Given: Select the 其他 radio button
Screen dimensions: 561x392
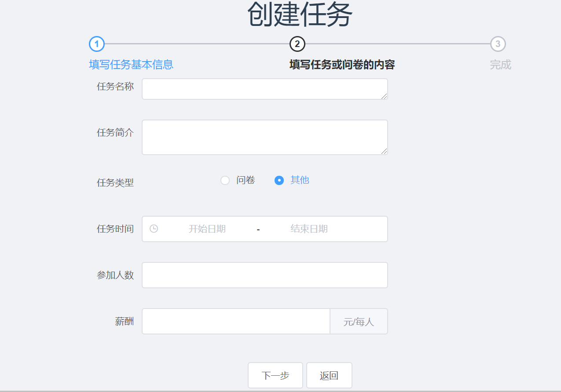Looking at the screenshot, I should tap(279, 181).
